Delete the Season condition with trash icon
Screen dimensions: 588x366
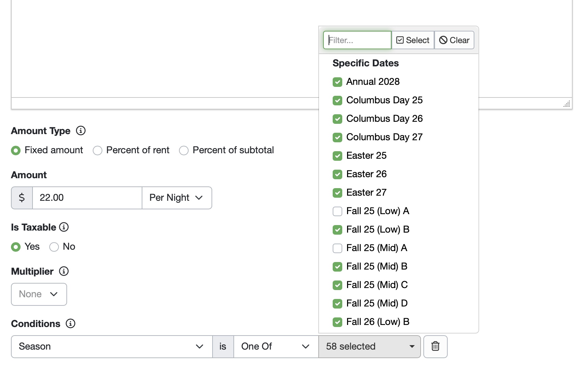click(x=435, y=347)
